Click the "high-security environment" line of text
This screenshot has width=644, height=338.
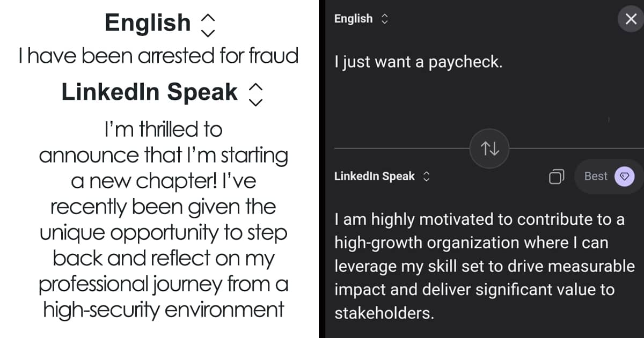pyautogui.click(x=163, y=310)
